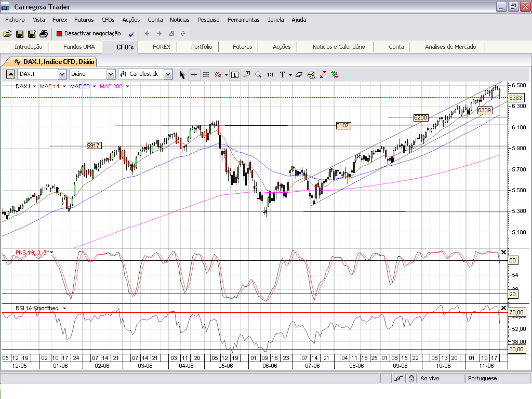This screenshot has height=399, width=532.
Task: Open the DAX.I symbol dropdown
Action: (62, 74)
